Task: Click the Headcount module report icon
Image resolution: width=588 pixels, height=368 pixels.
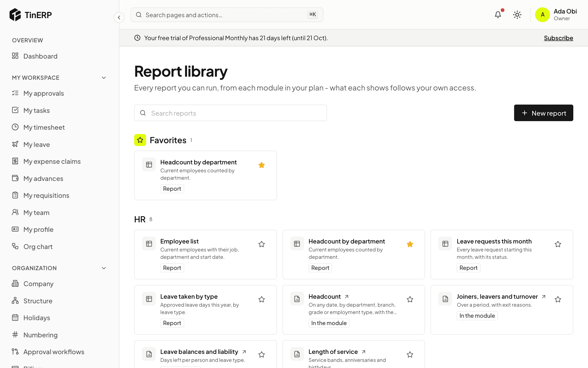Action: click(297, 299)
